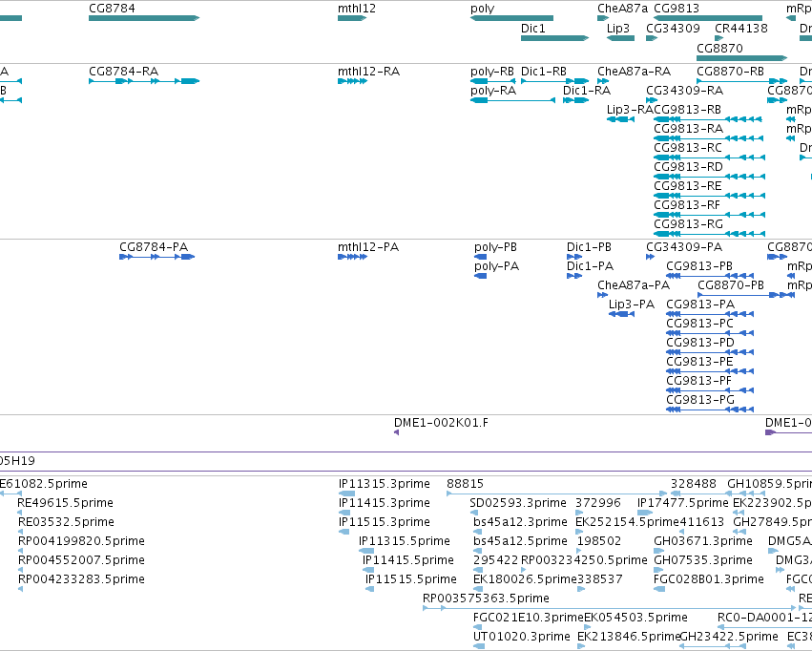Click the DME1-002K01.F feature label
The image size is (812, 651).
(441, 423)
